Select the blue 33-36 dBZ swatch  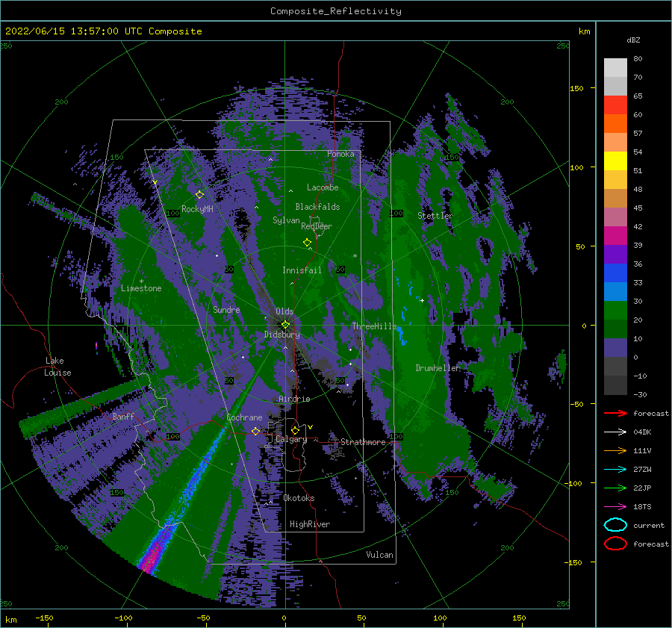click(615, 273)
